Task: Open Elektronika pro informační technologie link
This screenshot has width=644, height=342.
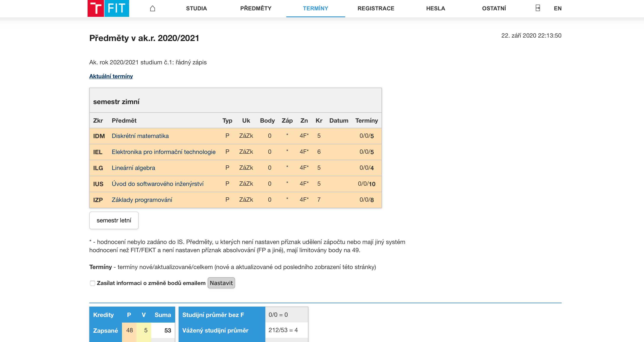Action: pyautogui.click(x=163, y=152)
